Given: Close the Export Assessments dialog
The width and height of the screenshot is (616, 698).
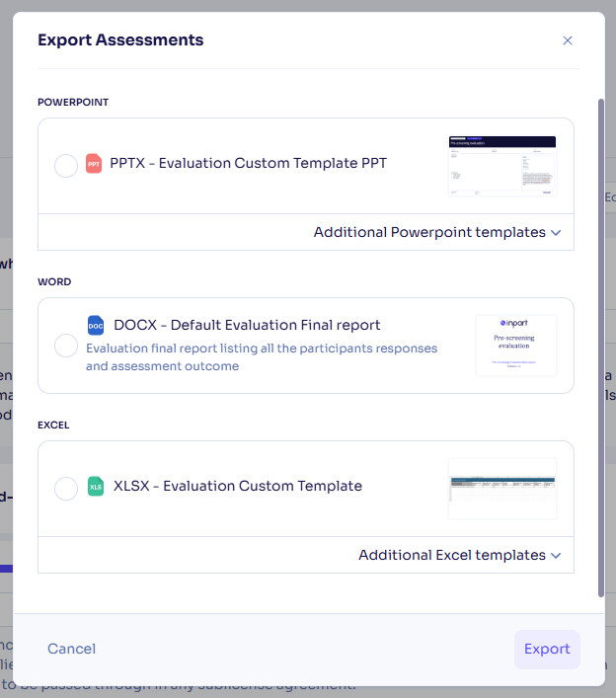Looking at the screenshot, I should [568, 40].
